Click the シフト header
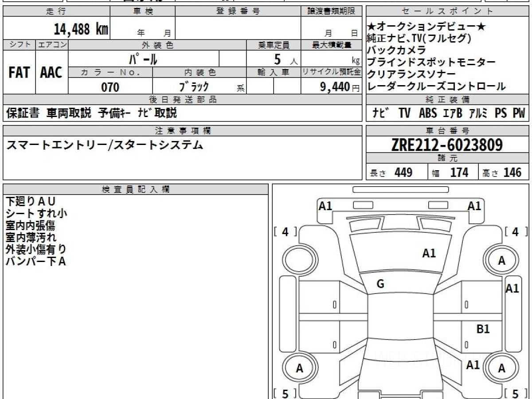532x399 pixels. coord(19,45)
